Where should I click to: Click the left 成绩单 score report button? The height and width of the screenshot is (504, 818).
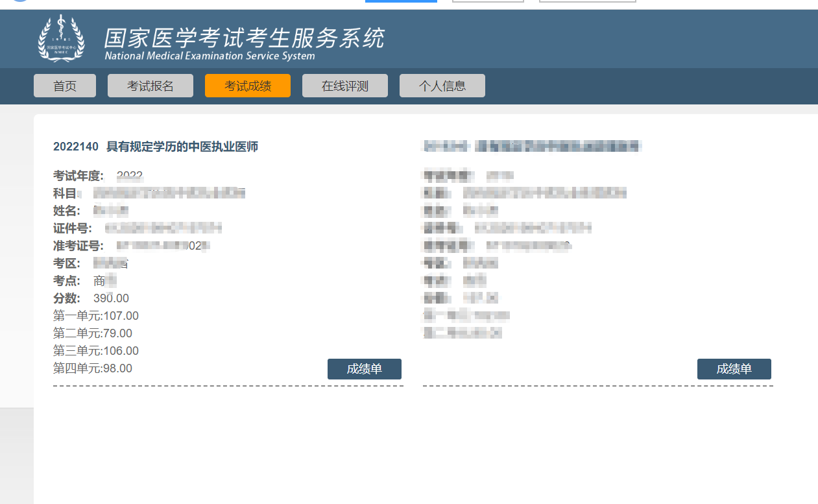365,368
